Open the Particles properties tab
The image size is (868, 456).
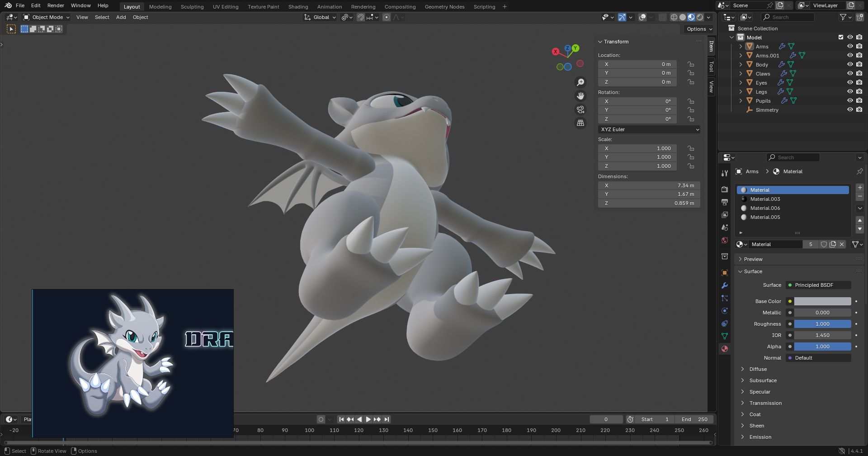[x=725, y=298]
